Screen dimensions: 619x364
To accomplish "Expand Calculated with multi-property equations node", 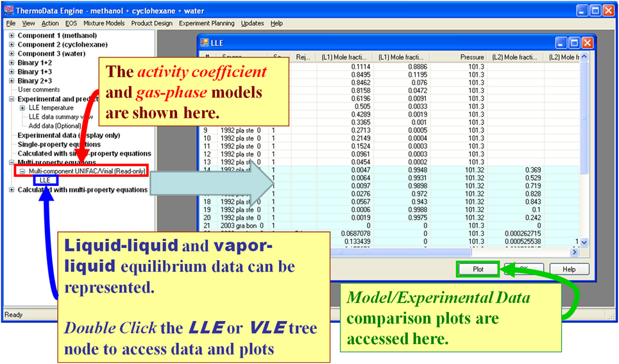I will [12, 190].
